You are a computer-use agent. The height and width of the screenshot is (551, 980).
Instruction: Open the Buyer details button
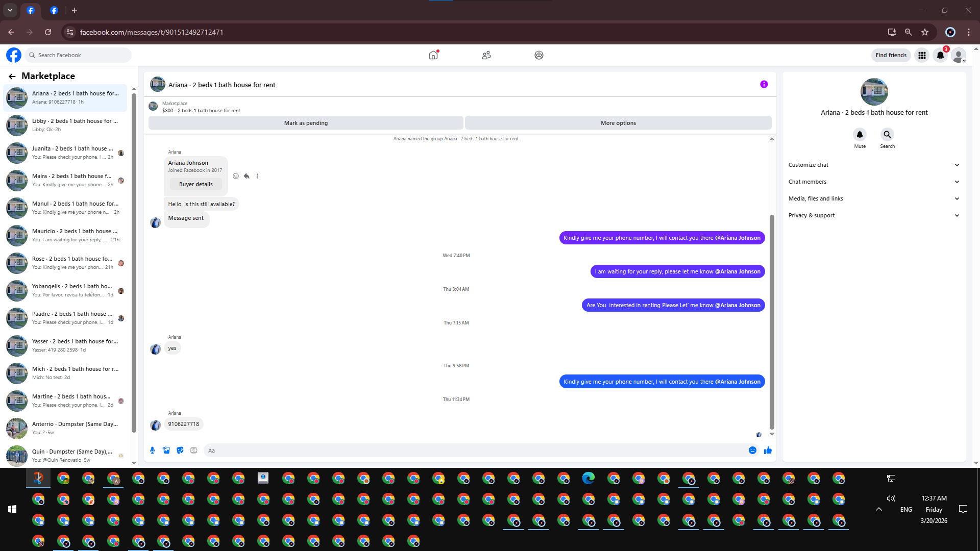[x=195, y=184]
